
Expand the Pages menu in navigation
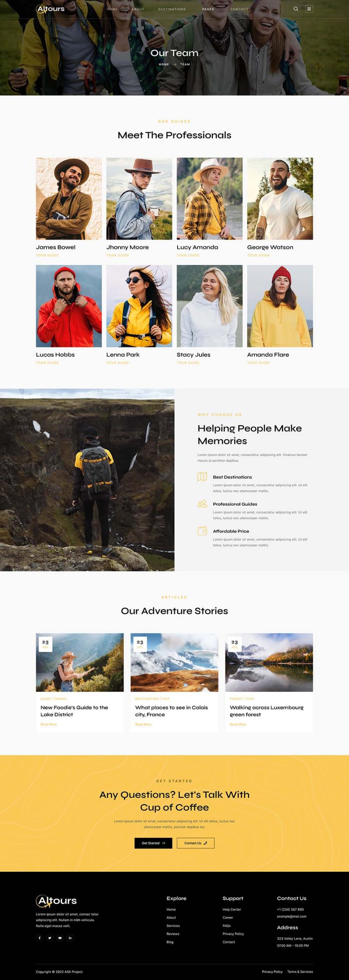[208, 9]
